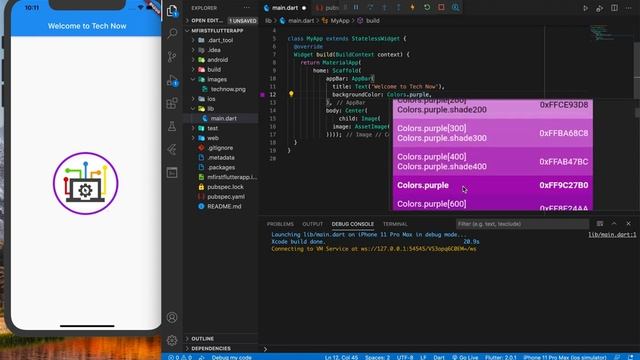The width and height of the screenshot is (640, 360).
Task: Maximize the bottom panel with the chevron-up icon
Action: (614, 224)
